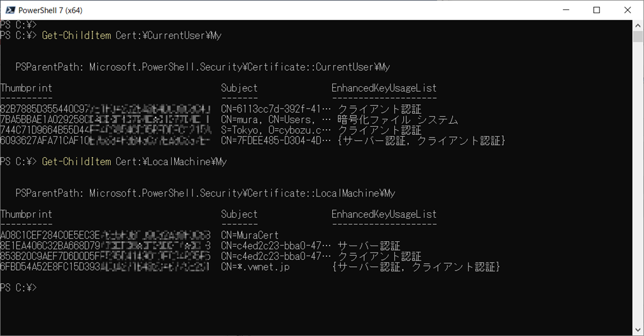
Task: Click the 暗号化ファイル システム usage text
Action: coord(397,119)
